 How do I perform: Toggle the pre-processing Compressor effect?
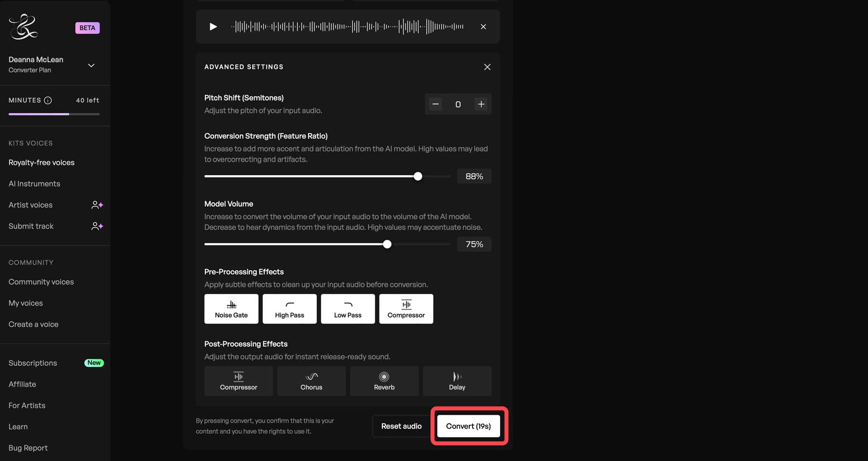point(406,309)
